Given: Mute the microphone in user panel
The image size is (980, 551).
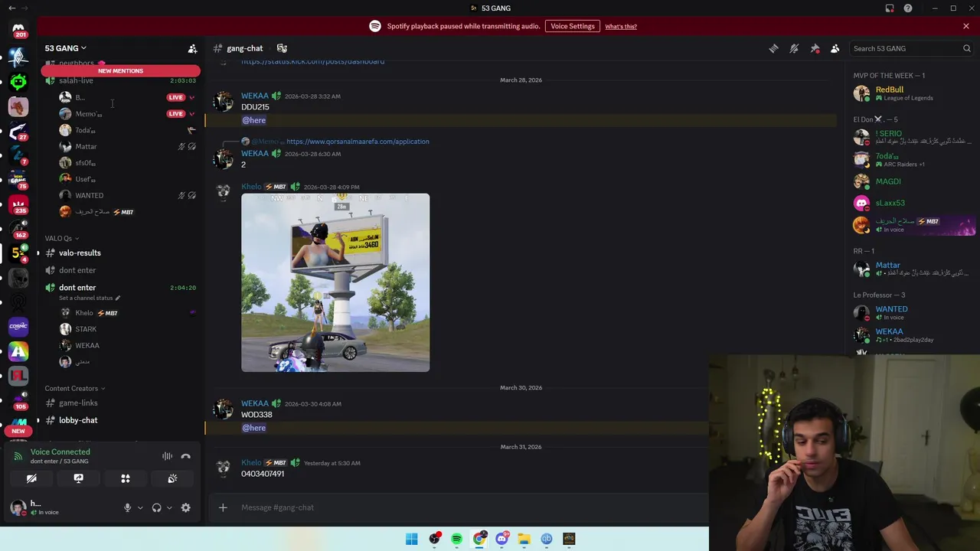Looking at the screenshot, I should click(127, 507).
